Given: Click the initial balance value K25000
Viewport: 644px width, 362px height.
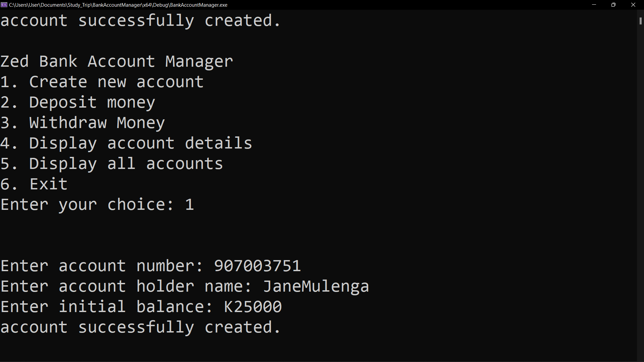Looking at the screenshot, I should pos(253,307).
